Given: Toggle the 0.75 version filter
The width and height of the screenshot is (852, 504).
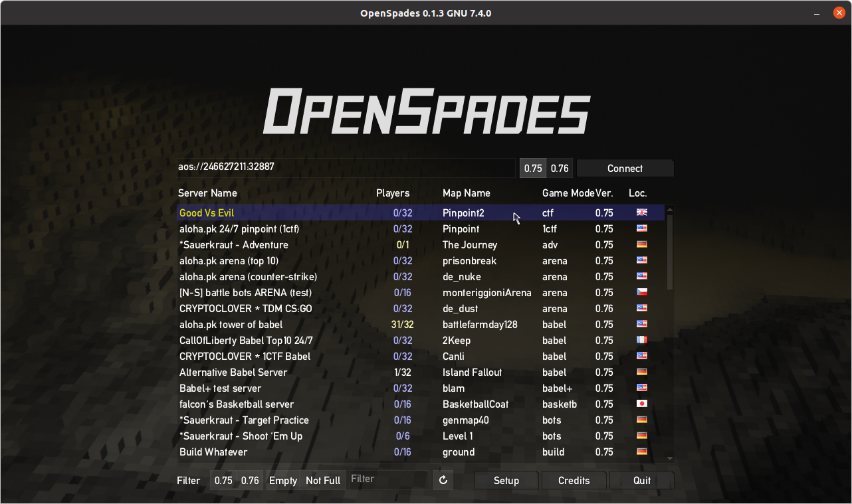Looking at the screenshot, I should (x=224, y=480).
